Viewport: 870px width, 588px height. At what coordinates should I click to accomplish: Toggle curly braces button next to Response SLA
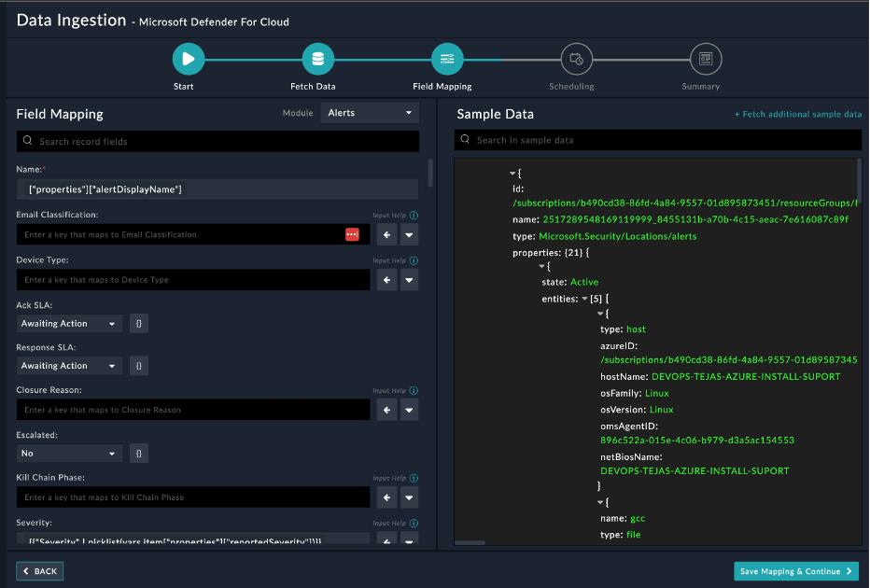[138, 366]
